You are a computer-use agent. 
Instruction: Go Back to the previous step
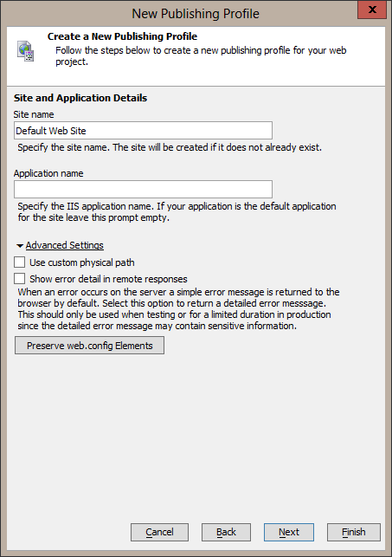(x=226, y=532)
